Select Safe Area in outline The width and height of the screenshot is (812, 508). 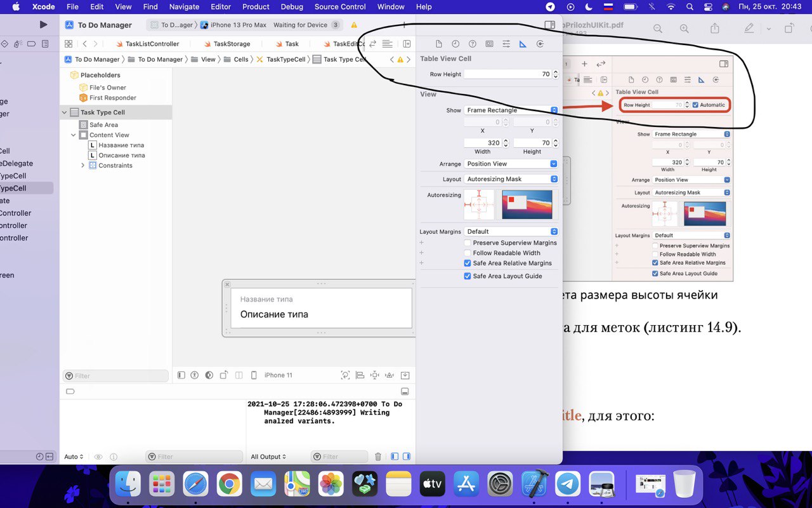(x=99, y=124)
